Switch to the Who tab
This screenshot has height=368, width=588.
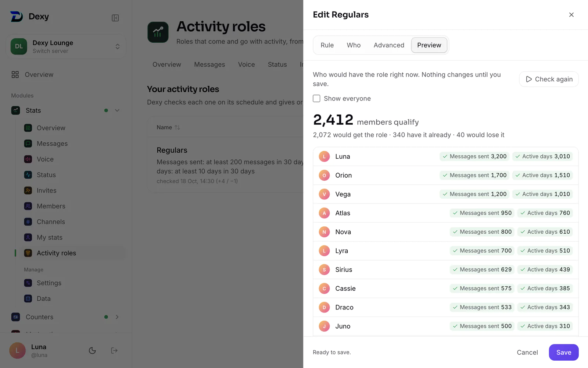tap(354, 45)
